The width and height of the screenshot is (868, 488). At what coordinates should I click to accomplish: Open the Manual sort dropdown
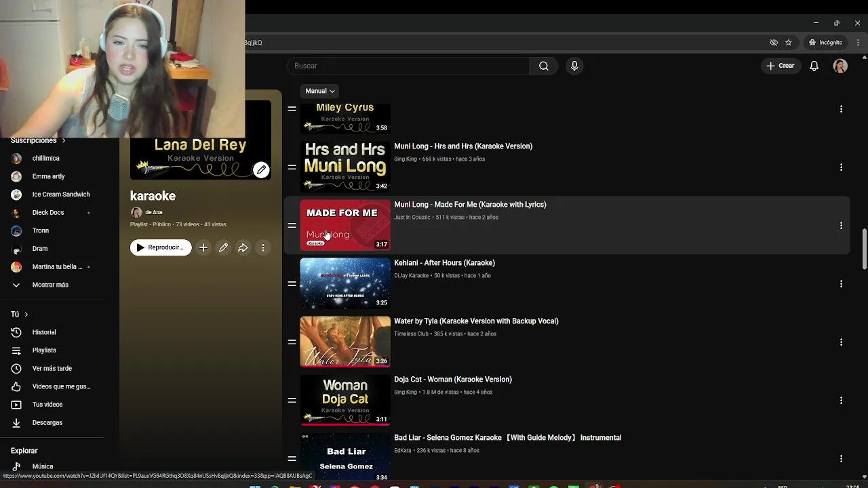coord(320,91)
